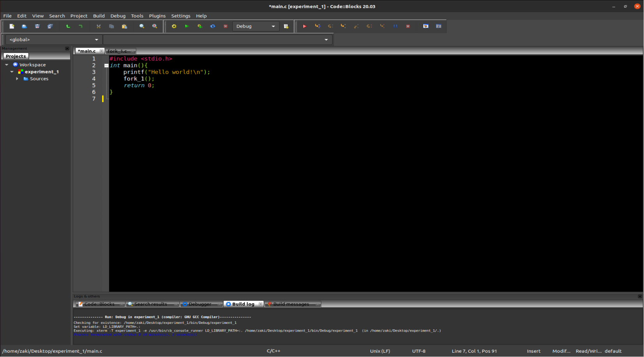
Task: Select the Build messages tab
Action: (292, 304)
